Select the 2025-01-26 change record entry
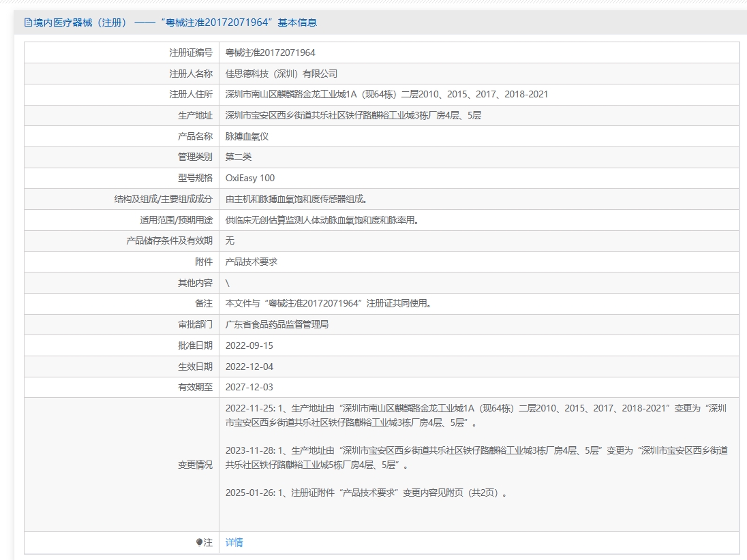Screen dimensions: 747x560 366,493
